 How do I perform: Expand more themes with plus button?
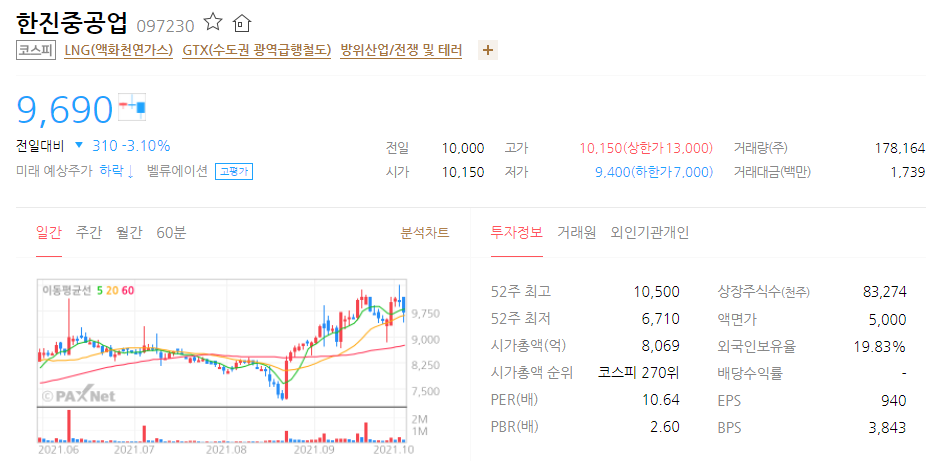click(488, 50)
